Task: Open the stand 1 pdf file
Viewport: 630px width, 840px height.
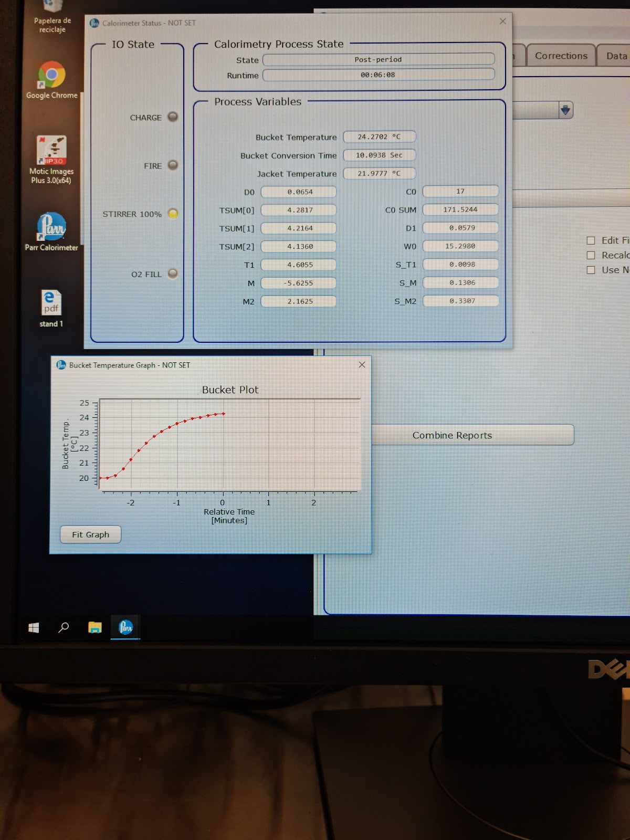Action: 51,309
